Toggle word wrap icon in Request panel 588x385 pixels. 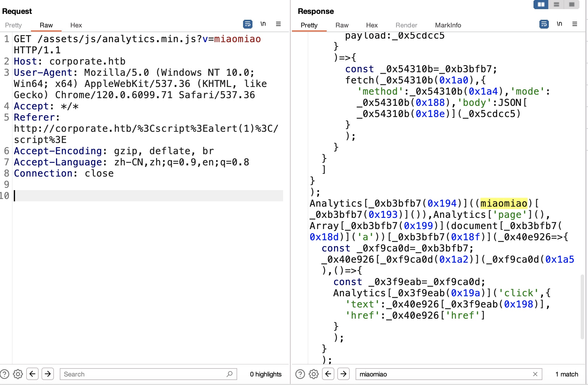point(247,24)
